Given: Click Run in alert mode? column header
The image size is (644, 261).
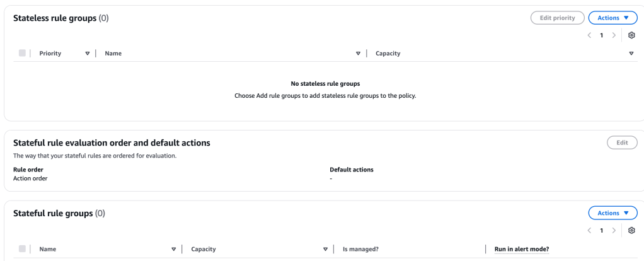Looking at the screenshot, I should (x=521, y=249).
